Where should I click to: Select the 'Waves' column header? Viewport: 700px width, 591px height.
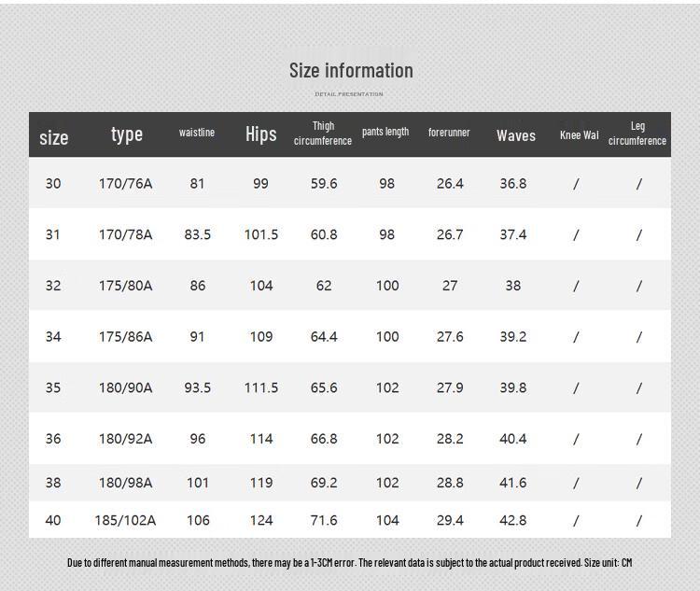coord(515,135)
